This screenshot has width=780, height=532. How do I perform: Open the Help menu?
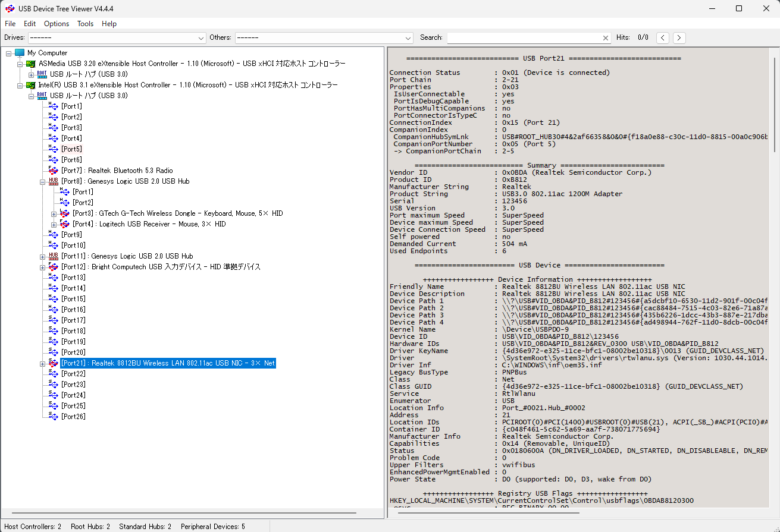pyautogui.click(x=109, y=24)
